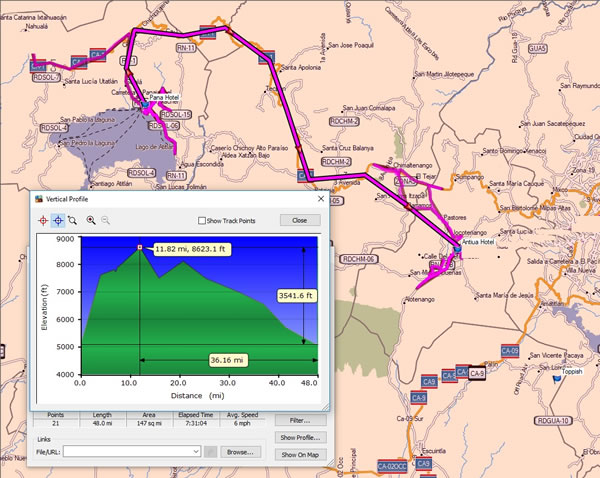Screen dimensions: 600x478
Task: Enable Show Track Points checkbox
Action: coord(202,220)
